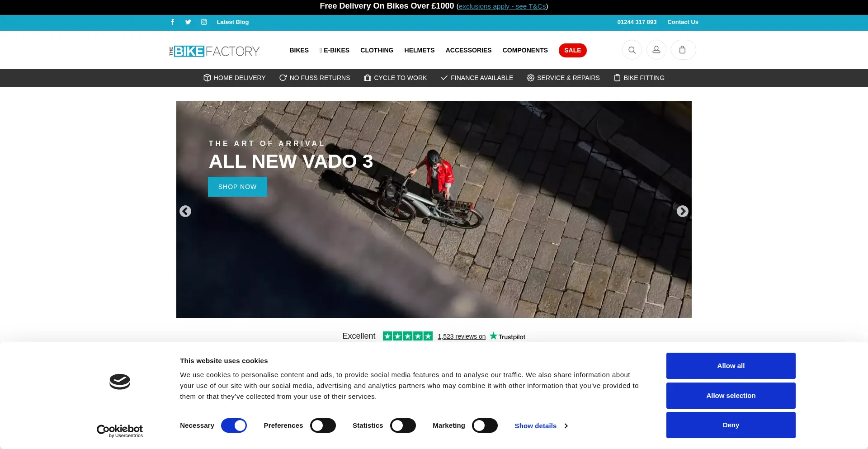This screenshot has width=868, height=449.
Task: Click 'This website uses cookies' heading
Action: pyautogui.click(x=224, y=361)
